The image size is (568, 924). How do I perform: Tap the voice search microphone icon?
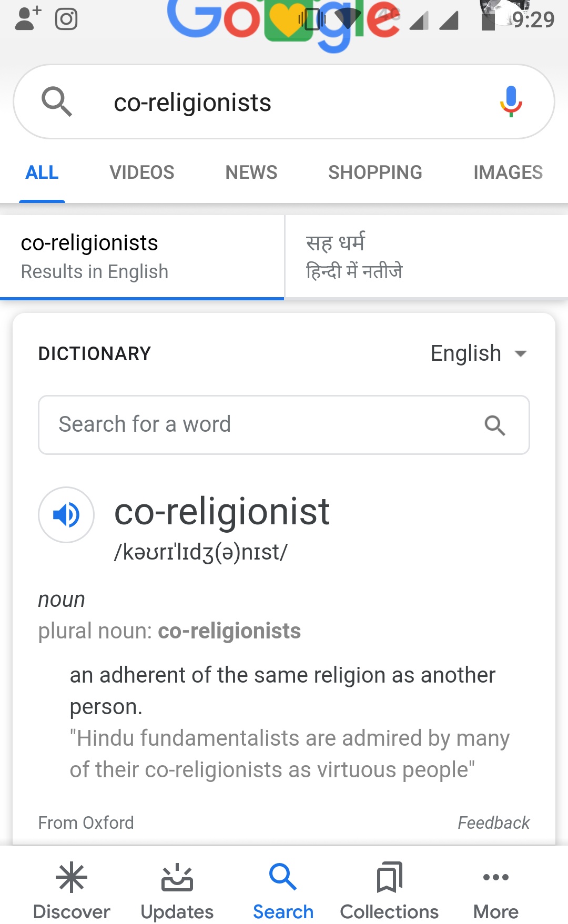tap(511, 101)
